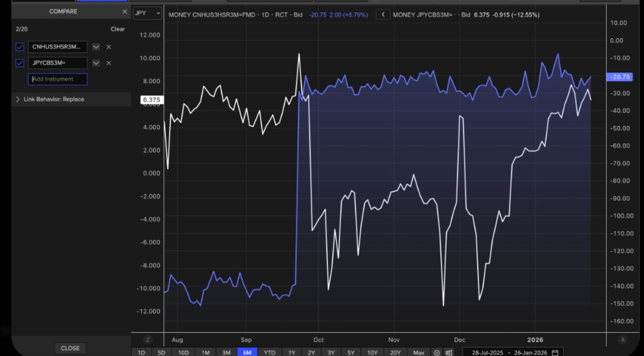Uncheck the CNHUS3HSR3M instrument checkbox
644x356 pixels.
20,47
